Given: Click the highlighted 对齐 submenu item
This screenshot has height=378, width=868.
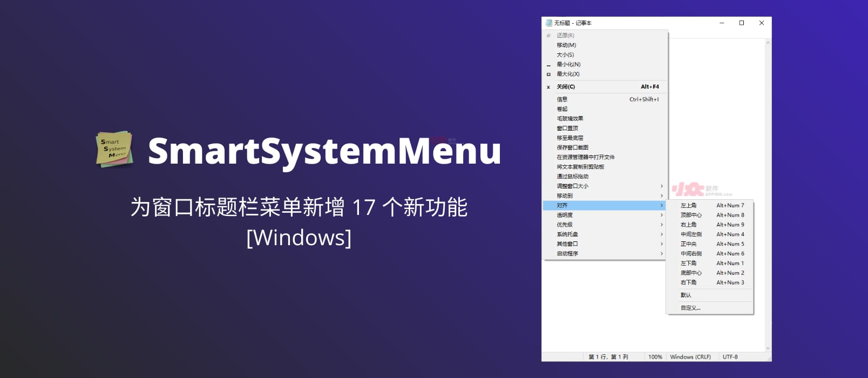Looking at the screenshot, I should [x=605, y=206].
